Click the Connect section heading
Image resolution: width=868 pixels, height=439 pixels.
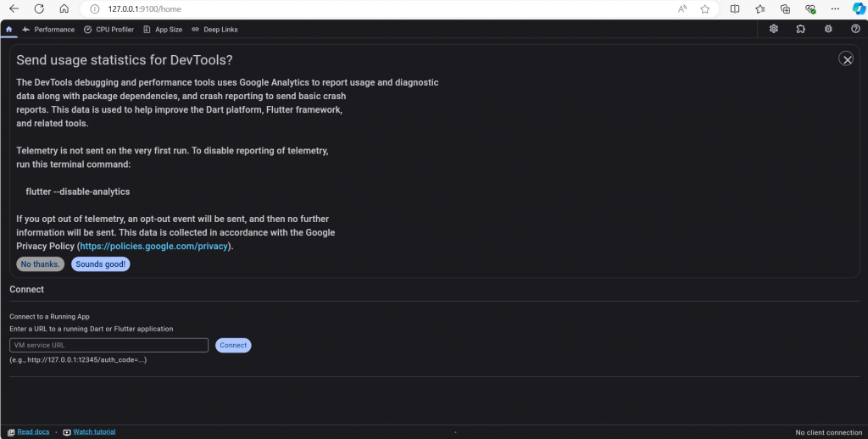click(26, 289)
